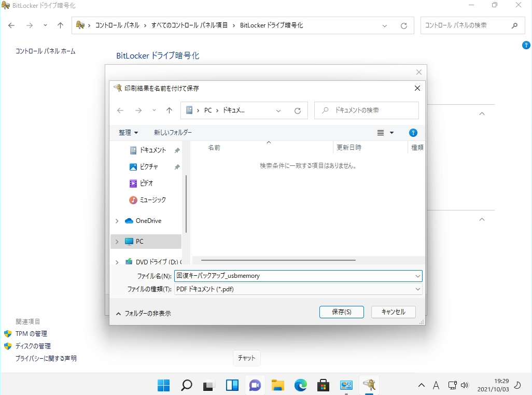This screenshot has width=532, height=395.
Task: Select ピクチャ in the navigation pane
Action: (149, 167)
